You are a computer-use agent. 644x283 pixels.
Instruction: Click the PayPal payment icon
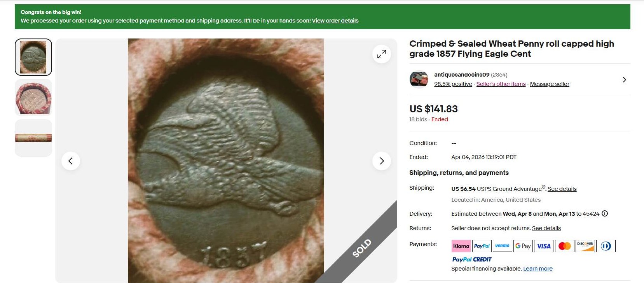[x=482, y=246]
